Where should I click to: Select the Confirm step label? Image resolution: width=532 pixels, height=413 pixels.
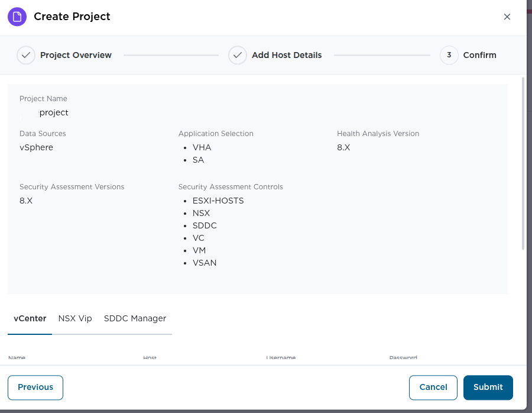click(479, 55)
